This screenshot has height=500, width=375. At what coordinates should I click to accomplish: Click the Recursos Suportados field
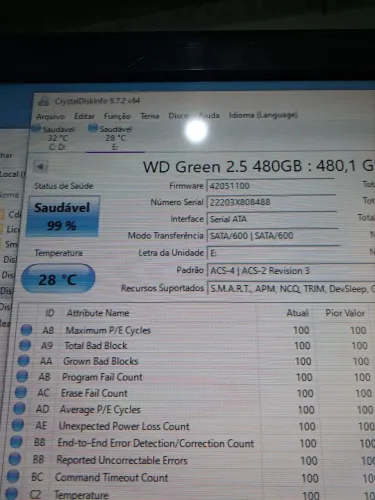(291, 288)
